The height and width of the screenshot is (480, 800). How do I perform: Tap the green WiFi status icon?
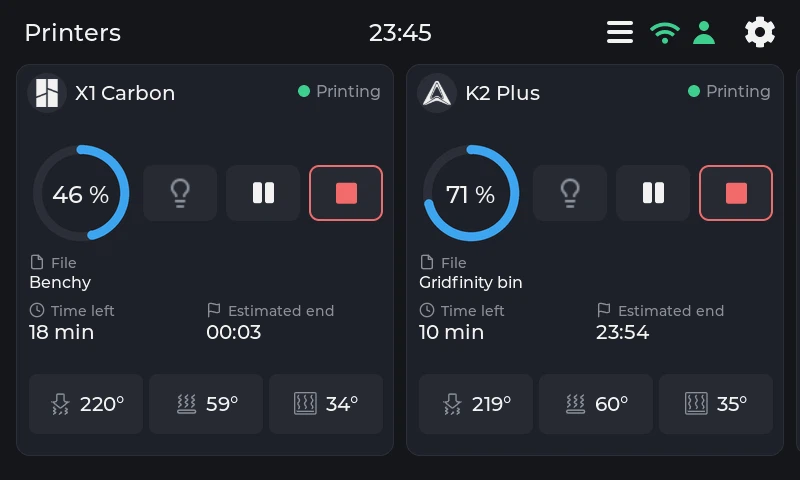(x=664, y=33)
